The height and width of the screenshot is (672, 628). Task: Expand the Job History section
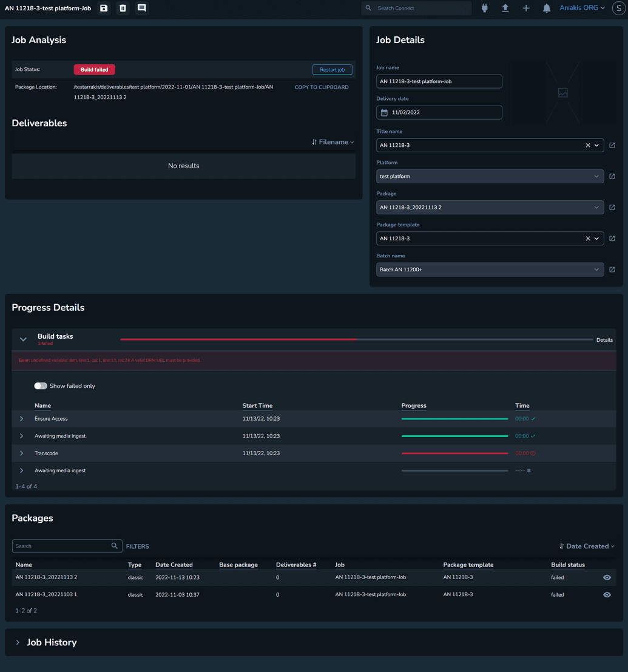tap(18, 642)
